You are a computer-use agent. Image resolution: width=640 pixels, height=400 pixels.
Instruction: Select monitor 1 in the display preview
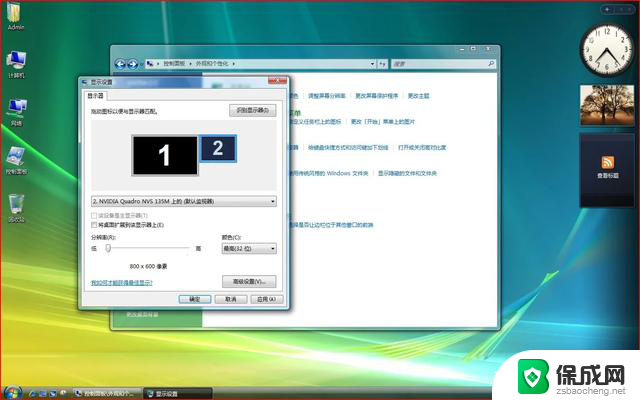[165, 155]
